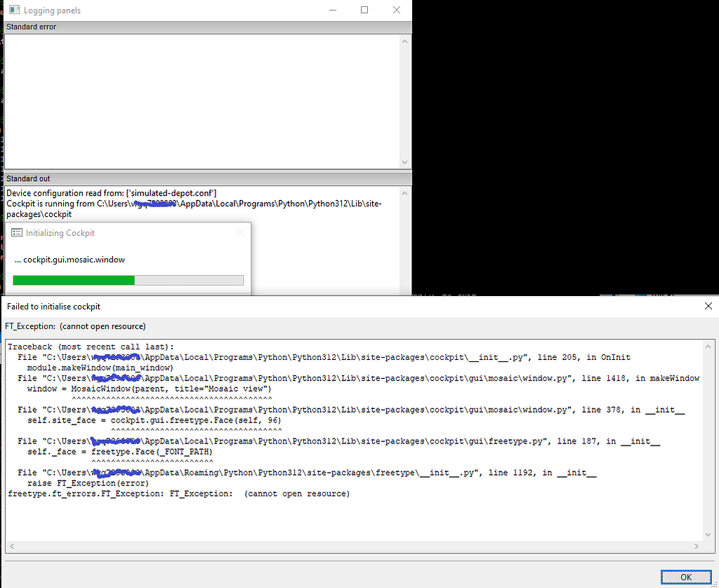Click the traceback pane scroll-down arrow

[x=708, y=533]
